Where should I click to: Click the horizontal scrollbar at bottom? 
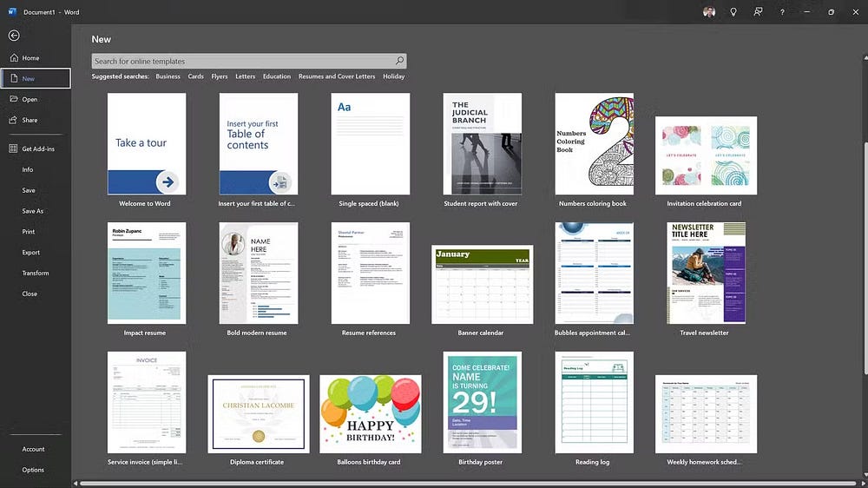pyautogui.click(x=469, y=484)
